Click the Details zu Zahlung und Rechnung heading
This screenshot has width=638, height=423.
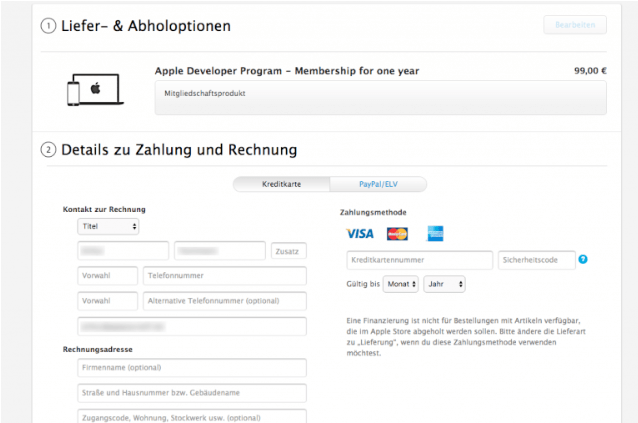179,150
